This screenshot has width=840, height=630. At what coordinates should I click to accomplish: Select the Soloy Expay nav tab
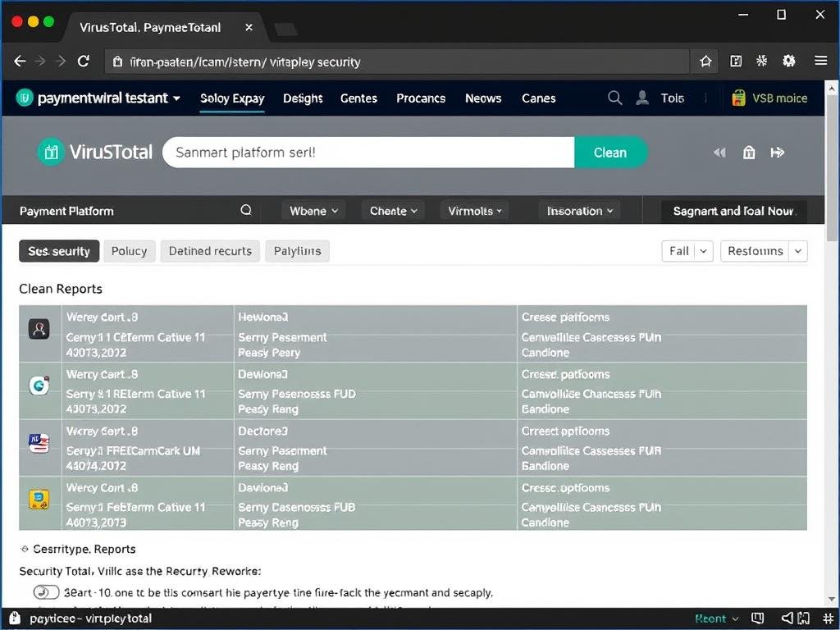click(x=232, y=98)
